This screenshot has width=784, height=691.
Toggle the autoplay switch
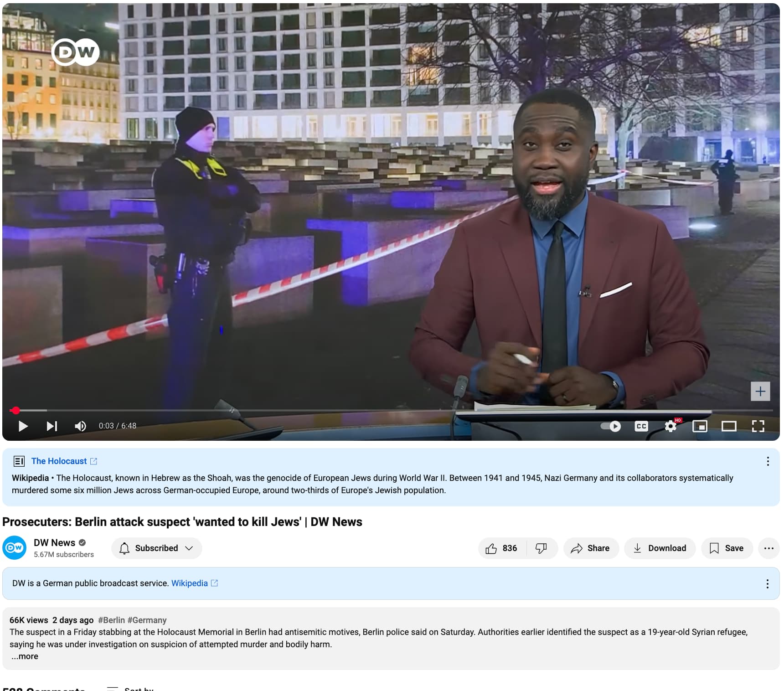point(611,426)
